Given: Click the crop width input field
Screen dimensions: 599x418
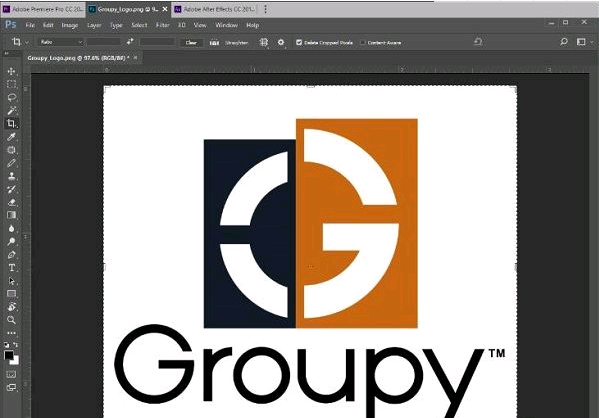Looking at the screenshot, I should (x=104, y=42).
